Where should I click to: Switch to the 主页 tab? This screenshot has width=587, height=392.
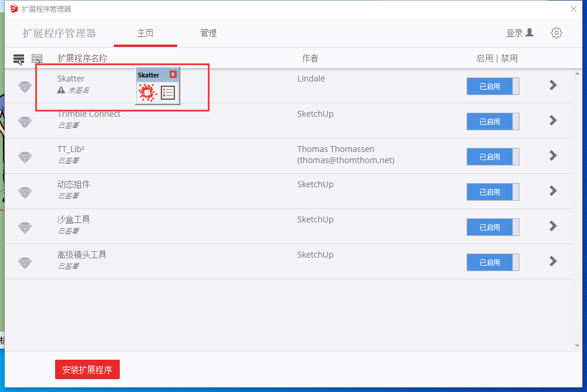point(145,33)
